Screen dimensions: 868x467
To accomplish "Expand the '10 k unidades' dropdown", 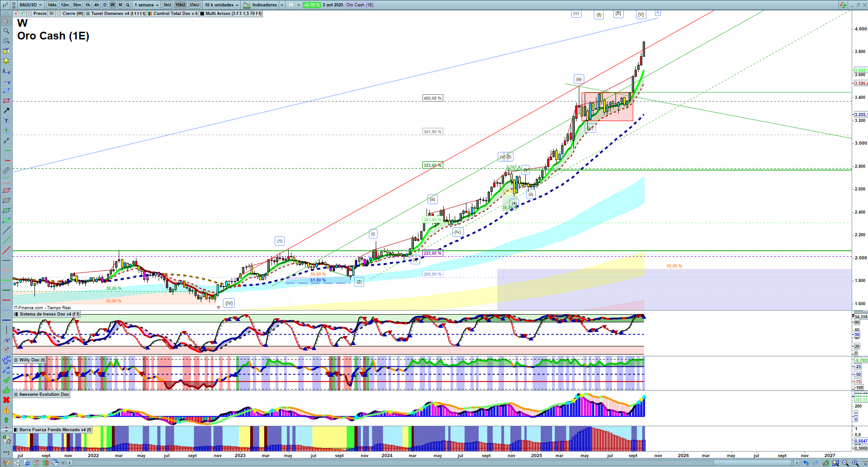I will click(221, 5).
